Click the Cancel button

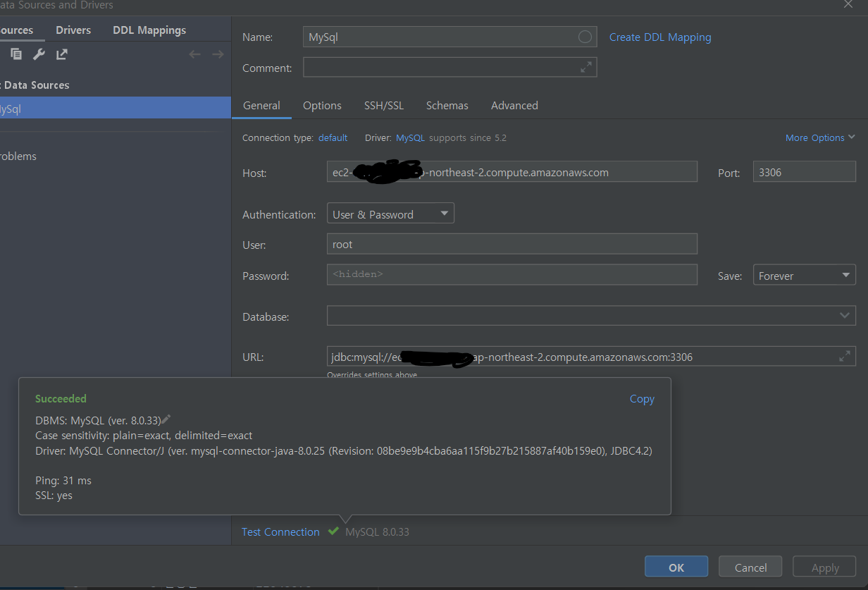click(750, 567)
